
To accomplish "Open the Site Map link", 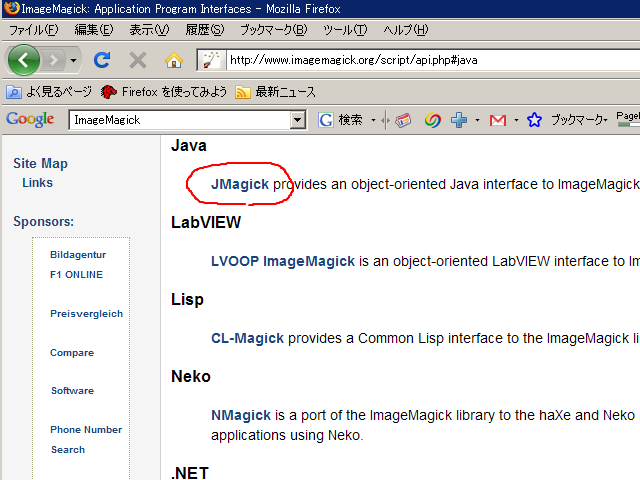I will point(40,163).
